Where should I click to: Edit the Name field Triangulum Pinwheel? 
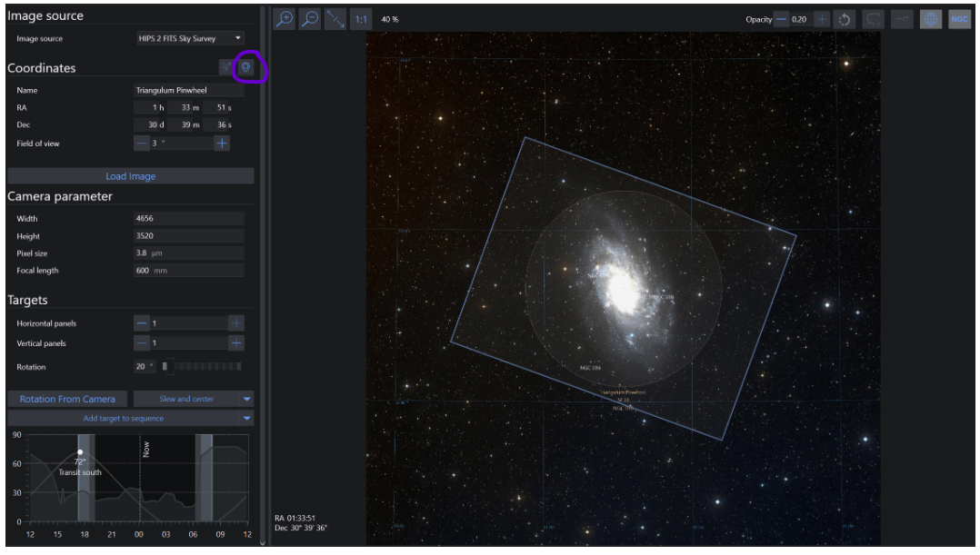[x=189, y=90]
